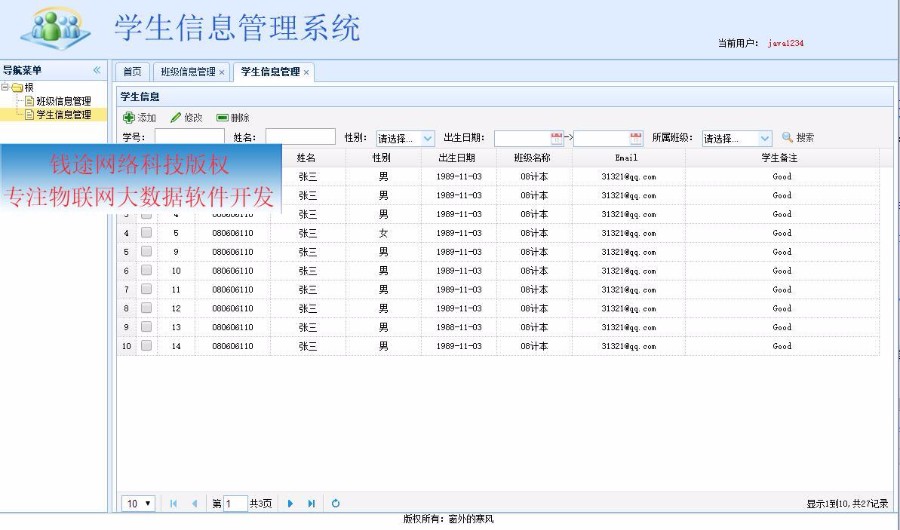Switch to the 首页 tab
This screenshot has height=530, width=900.
(132, 72)
